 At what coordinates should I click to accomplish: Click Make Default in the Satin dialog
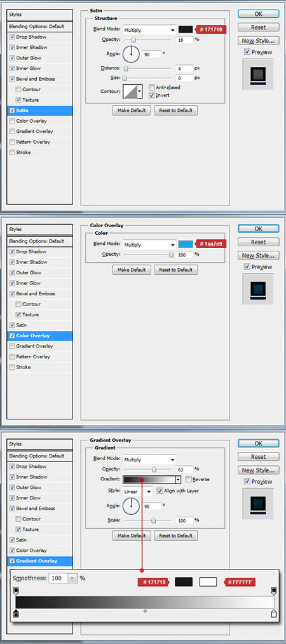pyautogui.click(x=132, y=111)
